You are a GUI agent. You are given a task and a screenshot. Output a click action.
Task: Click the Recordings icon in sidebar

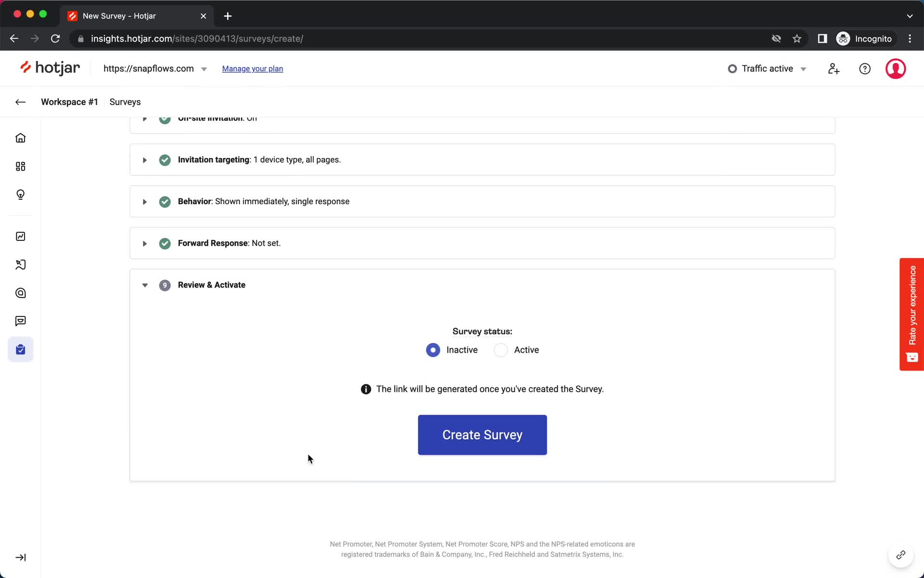coord(21,264)
